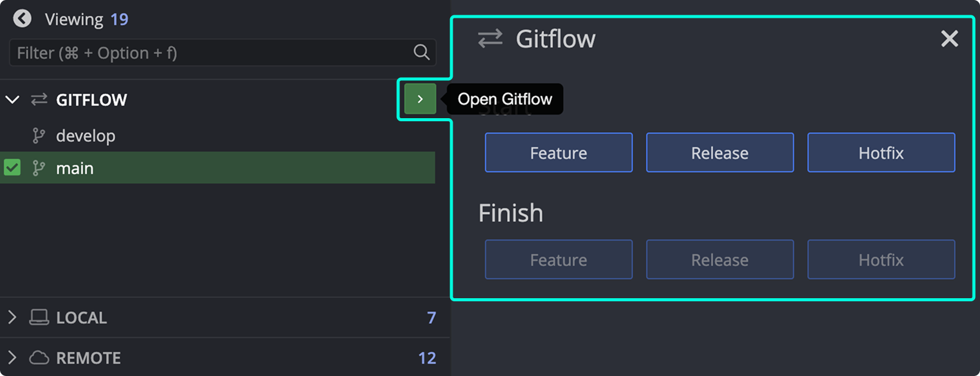Image resolution: width=980 pixels, height=376 pixels.
Task: Select the main branch
Action: tap(75, 167)
